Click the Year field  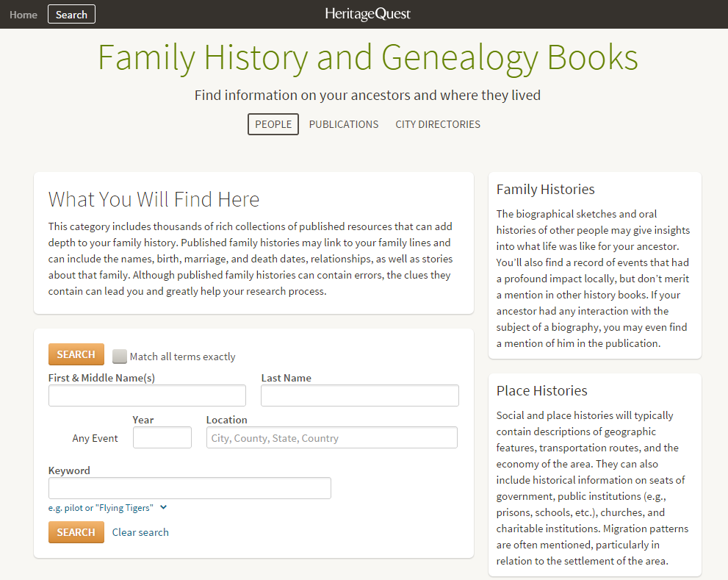162,437
